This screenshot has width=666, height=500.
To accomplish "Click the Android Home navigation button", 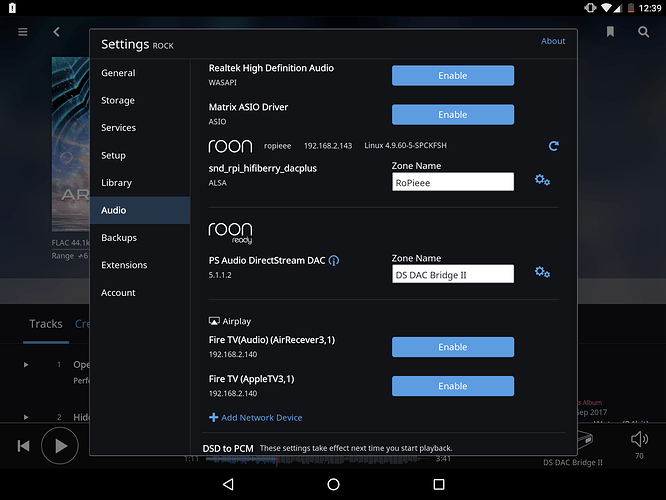I will point(333,484).
